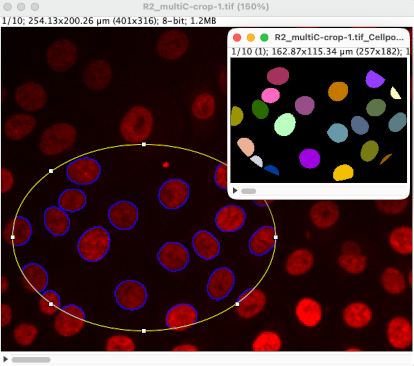Select the cream-colored mask at right edge
This screenshot has height=366, width=414.
[x=395, y=93]
